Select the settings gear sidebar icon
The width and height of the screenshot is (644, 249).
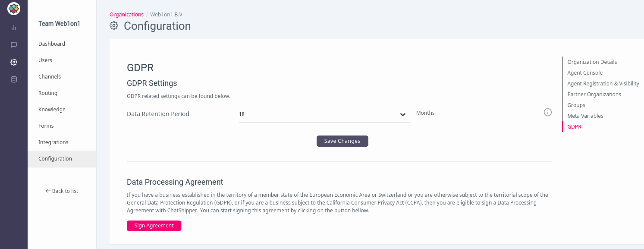14,62
